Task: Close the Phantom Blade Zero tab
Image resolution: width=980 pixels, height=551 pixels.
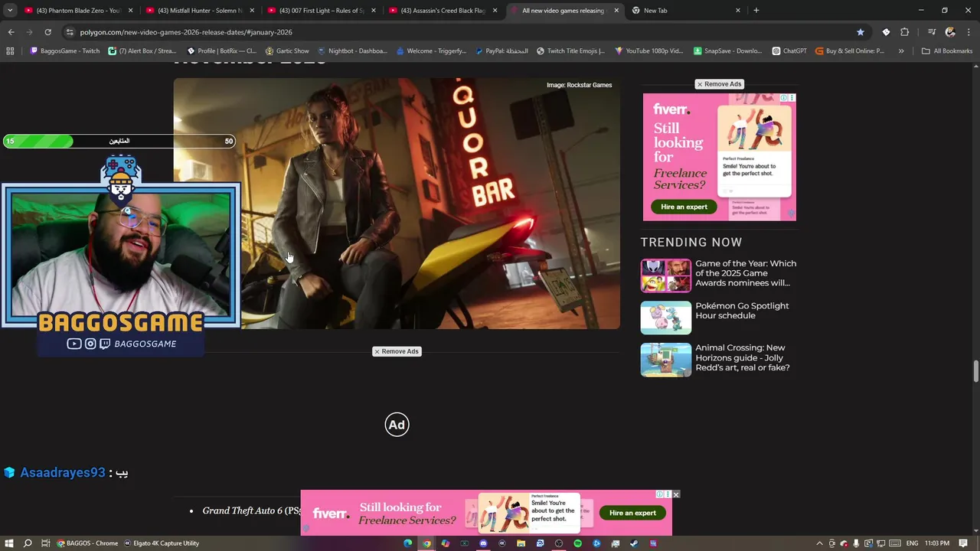Action: pos(131,11)
